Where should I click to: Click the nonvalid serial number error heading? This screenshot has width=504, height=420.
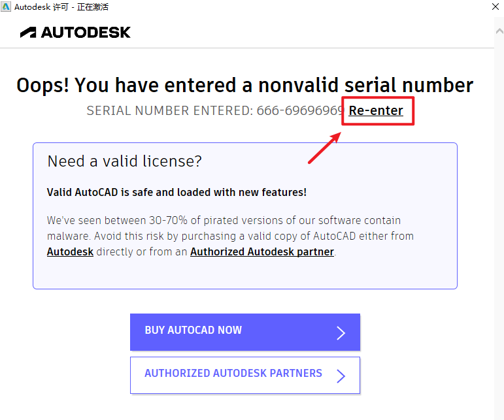click(244, 86)
